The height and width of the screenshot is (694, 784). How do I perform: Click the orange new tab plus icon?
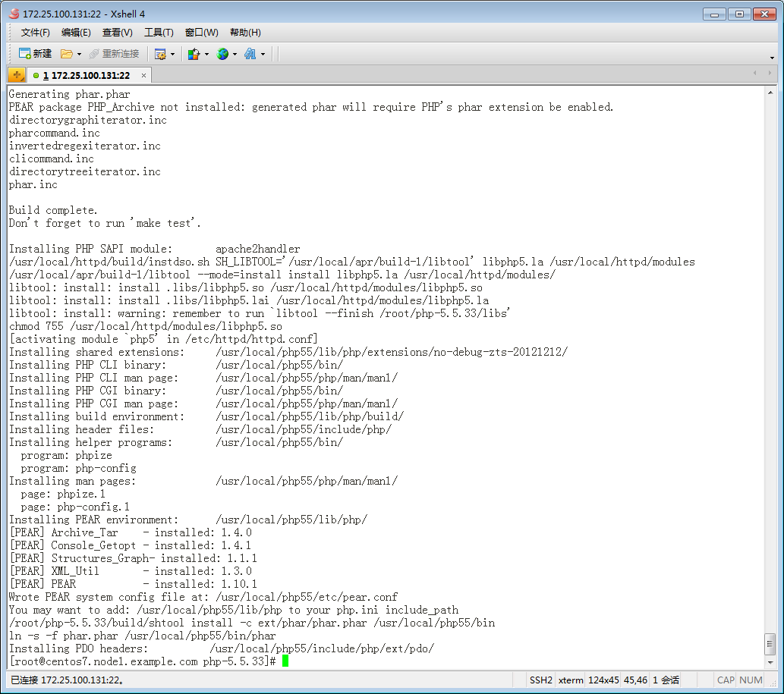point(17,75)
